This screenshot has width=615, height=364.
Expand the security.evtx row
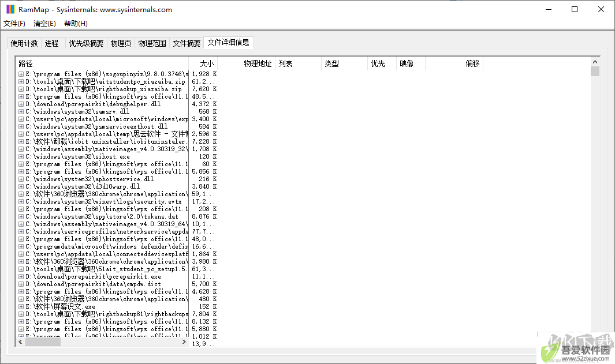[x=21, y=202]
